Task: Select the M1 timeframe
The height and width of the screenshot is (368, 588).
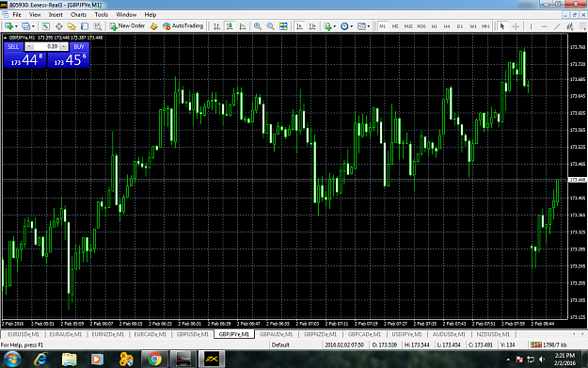Action: click(x=383, y=26)
